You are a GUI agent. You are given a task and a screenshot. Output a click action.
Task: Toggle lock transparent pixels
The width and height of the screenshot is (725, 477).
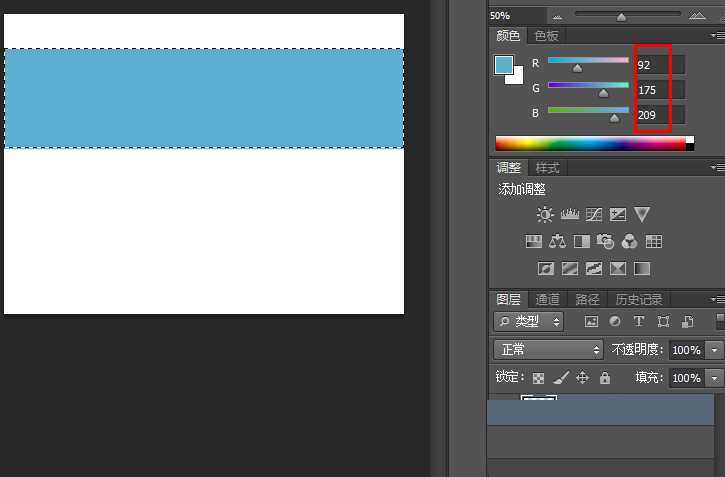coord(538,379)
